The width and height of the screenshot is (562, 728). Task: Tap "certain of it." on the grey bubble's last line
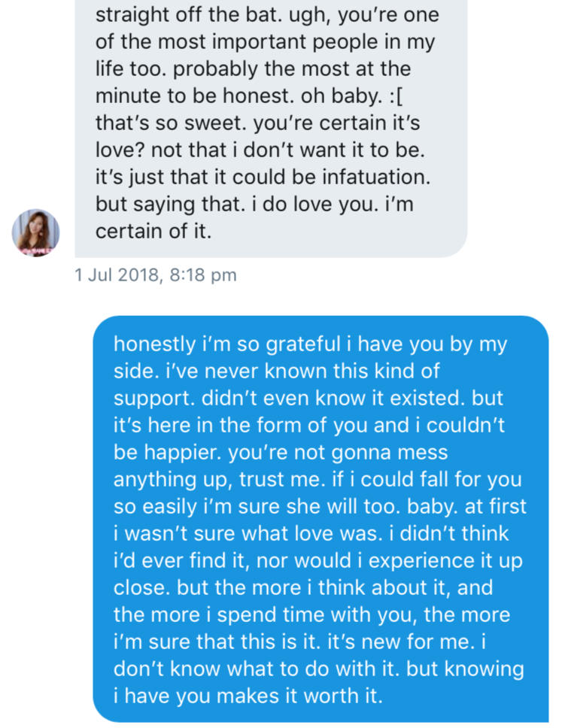153,231
